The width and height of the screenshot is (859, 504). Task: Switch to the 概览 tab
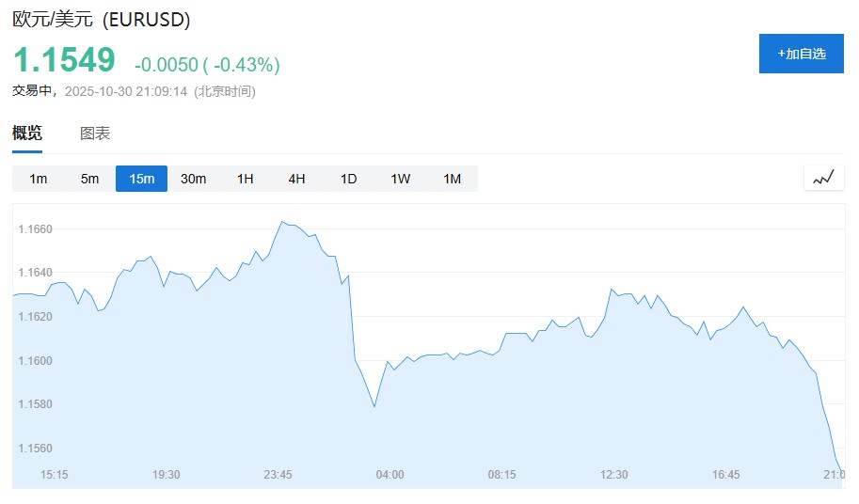pos(27,134)
